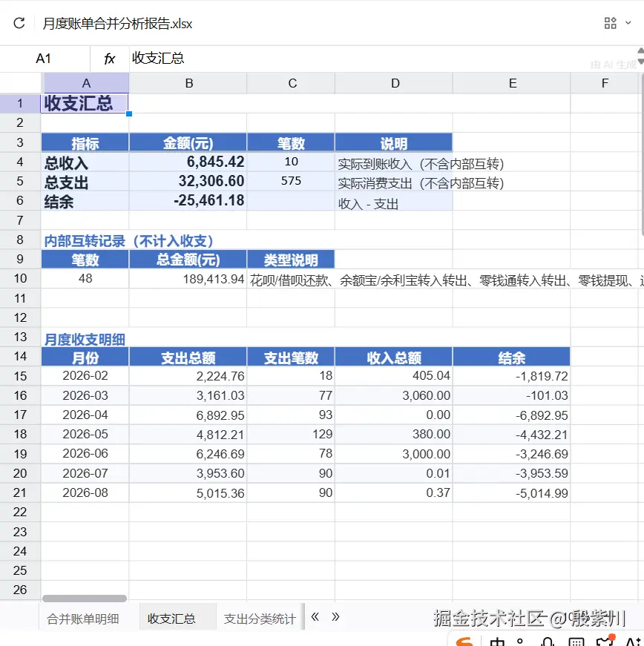Click balance -3,246.69 for 2026-06
Image resolution: width=644 pixels, height=646 pixels.
click(x=511, y=454)
